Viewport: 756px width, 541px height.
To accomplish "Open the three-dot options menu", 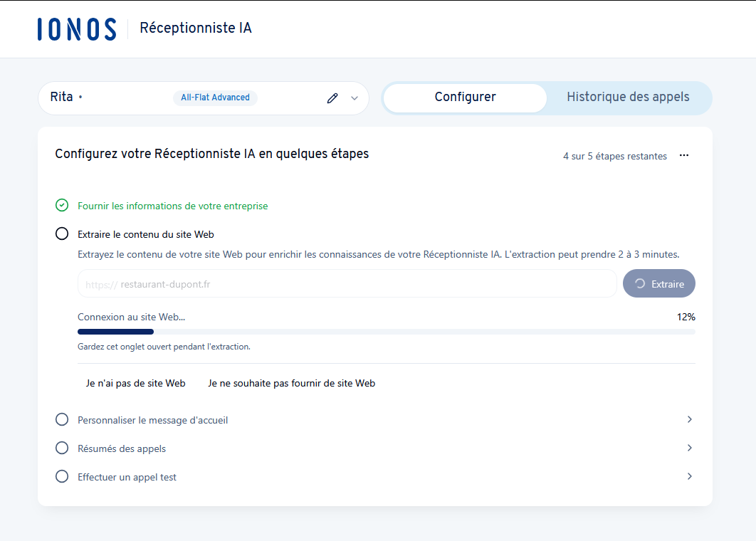I will (x=684, y=155).
